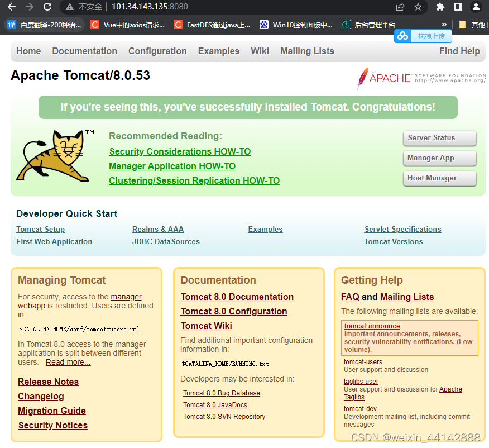Image resolution: width=489 pixels, height=448 pixels.
Task: Open Tomcat 8.0 Documentation link
Action: [x=237, y=297]
